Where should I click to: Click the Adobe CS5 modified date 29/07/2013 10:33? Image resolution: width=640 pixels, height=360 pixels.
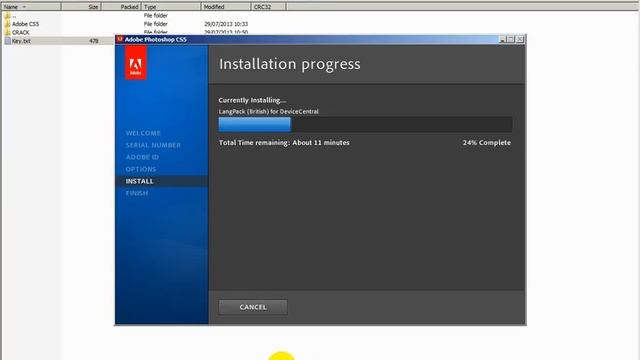tap(226, 24)
